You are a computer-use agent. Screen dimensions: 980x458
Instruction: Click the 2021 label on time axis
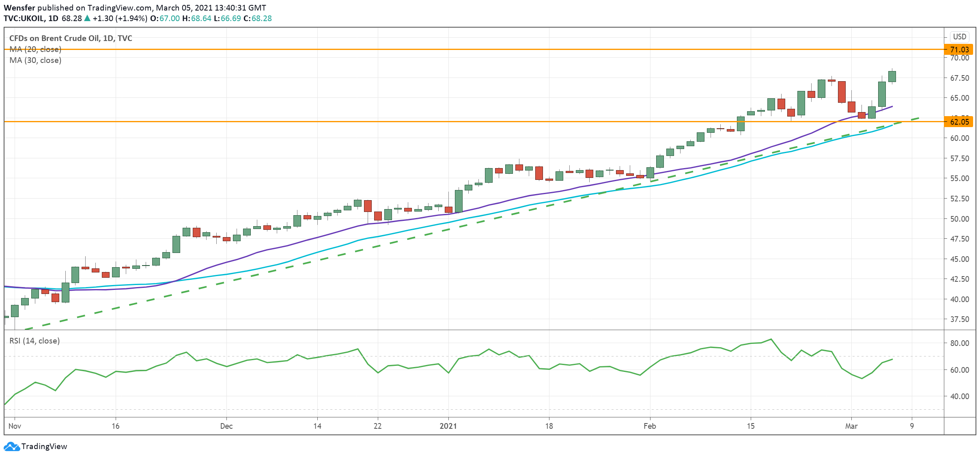coord(448,426)
